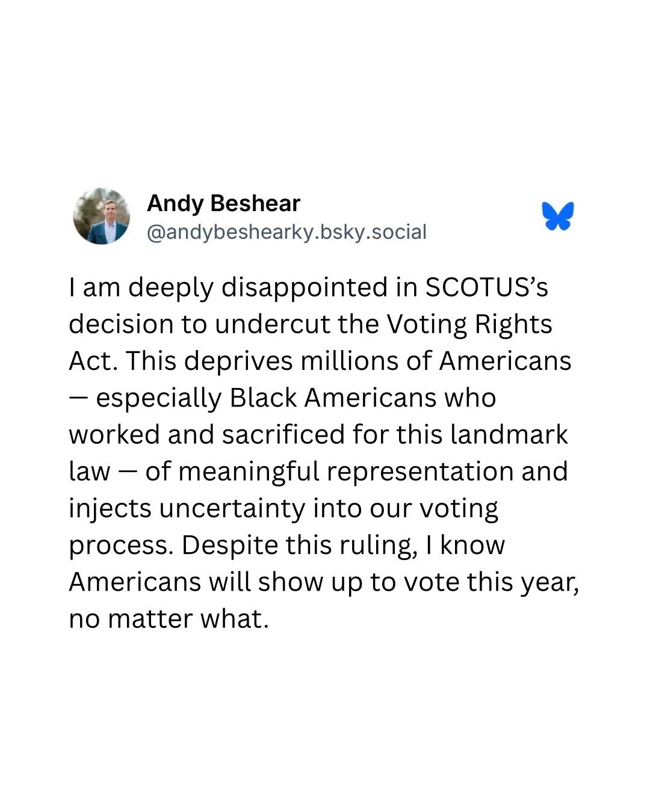Open the @andybeshearky.bsky.social handle
Viewport: 650px width, 812px height.
point(286,232)
